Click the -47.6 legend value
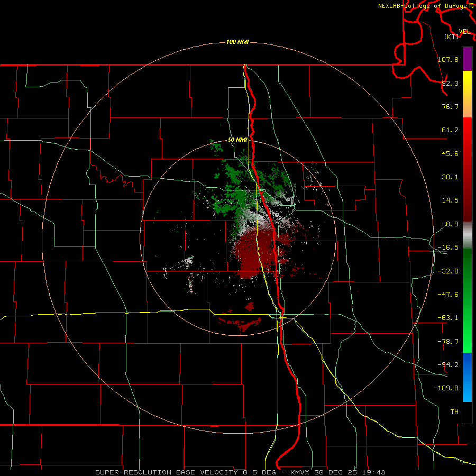Image resolution: width=476 pixels, height=476 pixels. [448, 295]
